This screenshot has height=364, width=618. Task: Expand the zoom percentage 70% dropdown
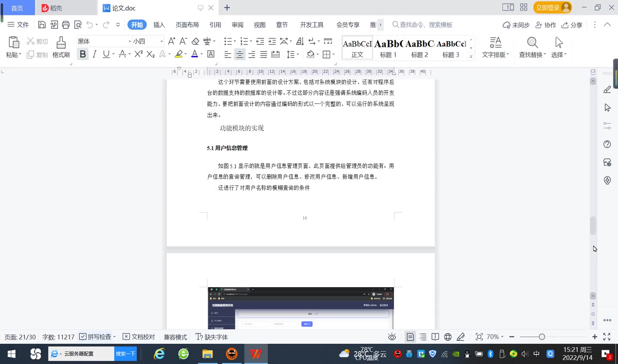[x=495, y=337]
